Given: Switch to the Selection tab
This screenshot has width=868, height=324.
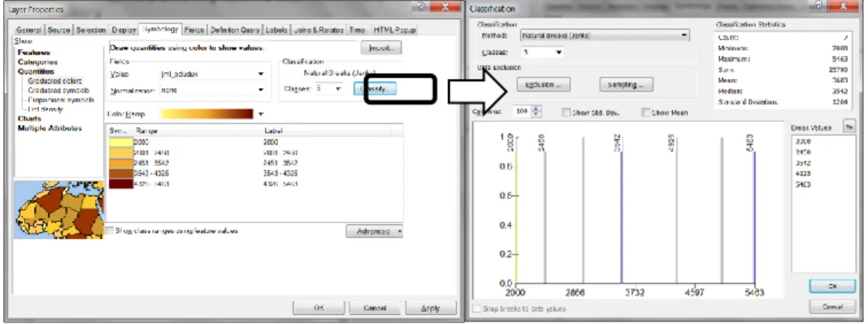Looking at the screenshot, I should click(x=91, y=30).
